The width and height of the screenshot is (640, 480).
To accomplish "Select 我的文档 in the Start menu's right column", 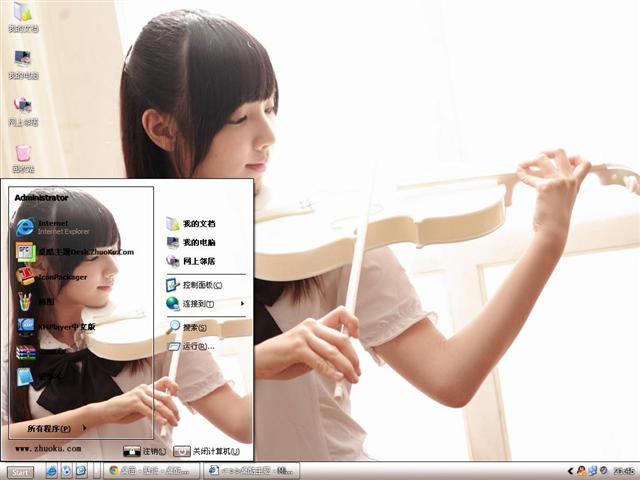I will (191, 223).
